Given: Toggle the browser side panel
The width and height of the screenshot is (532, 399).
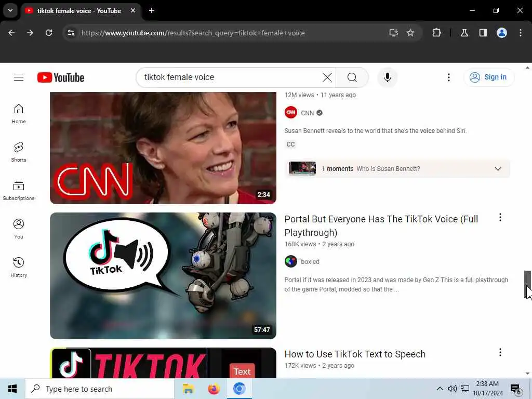Looking at the screenshot, I should coord(483,33).
